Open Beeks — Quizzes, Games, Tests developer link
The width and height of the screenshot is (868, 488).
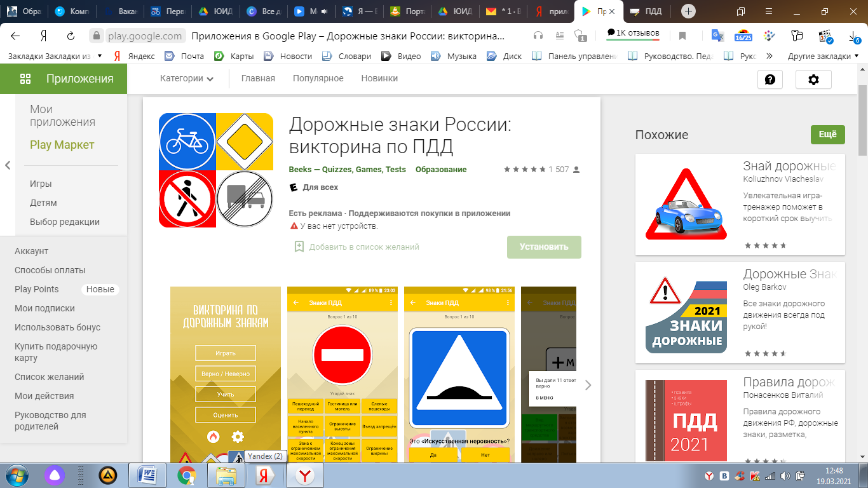(348, 170)
